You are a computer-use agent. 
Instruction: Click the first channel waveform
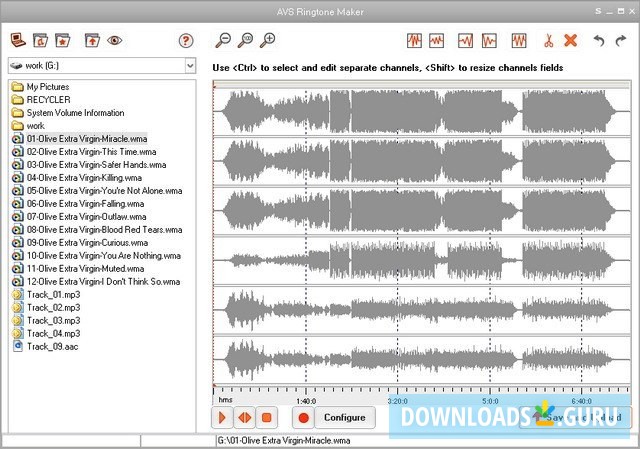point(422,111)
